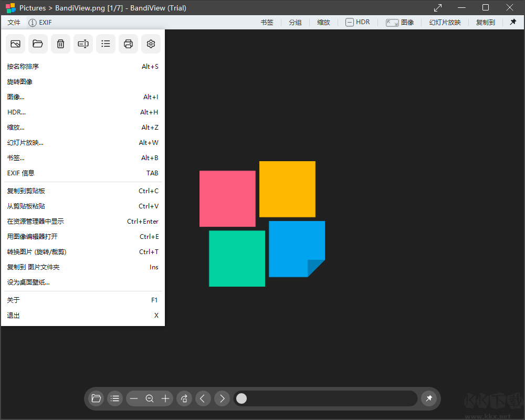Minimize the BandiView window

click(461, 8)
